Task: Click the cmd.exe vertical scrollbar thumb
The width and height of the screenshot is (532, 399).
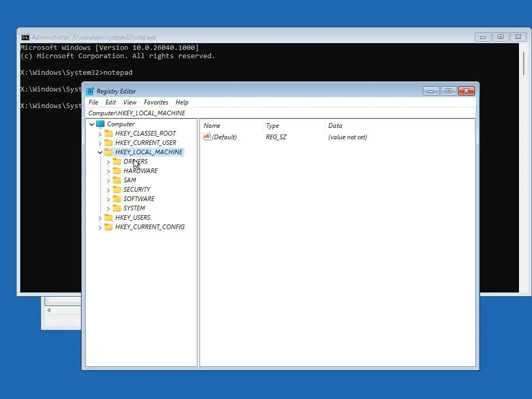Action: click(524, 63)
